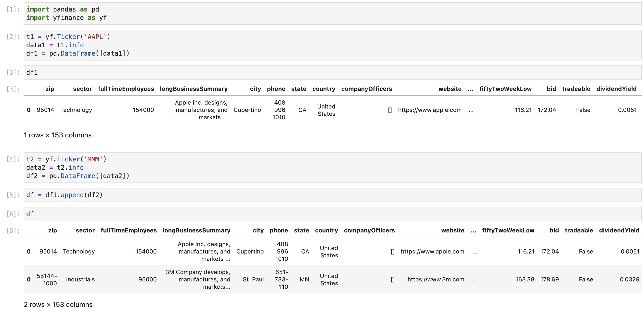The width and height of the screenshot is (644, 314).
Task: Click dividendYield header in first table
Action: click(617, 89)
